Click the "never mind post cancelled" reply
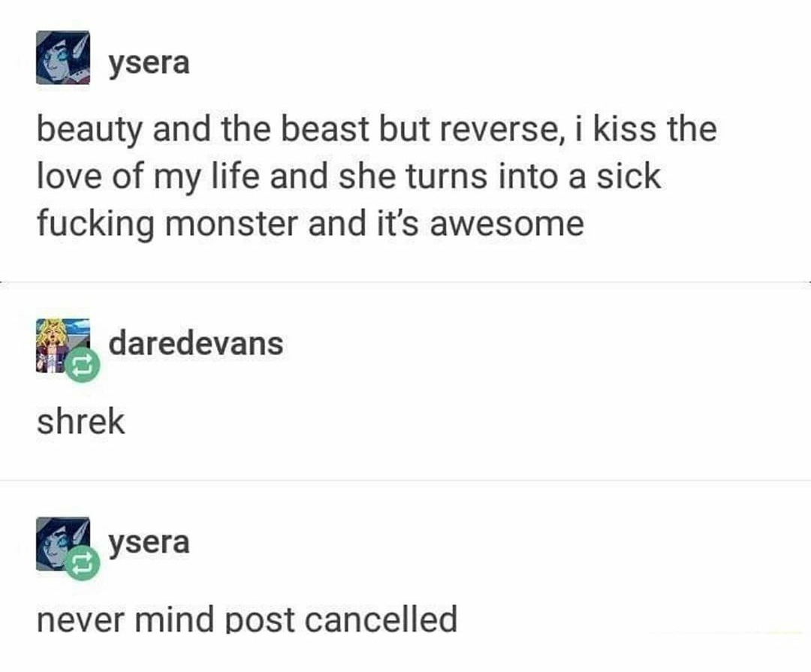The width and height of the screenshot is (811, 672). click(247, 619)
